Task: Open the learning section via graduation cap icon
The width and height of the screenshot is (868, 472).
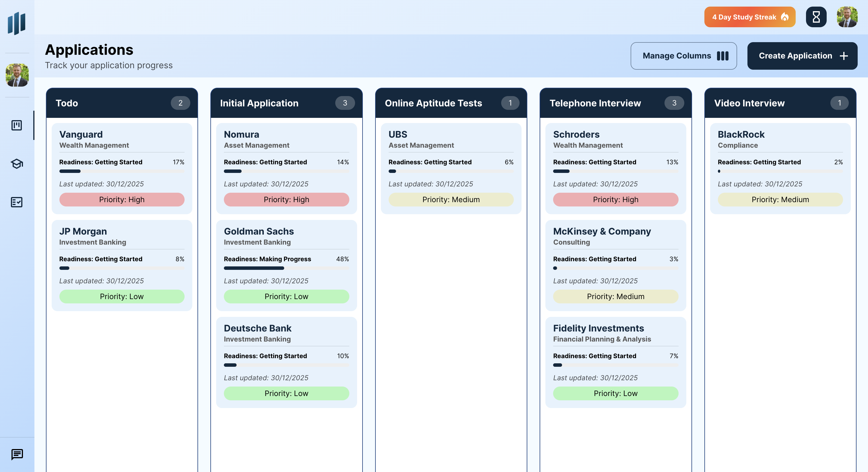Action: coord(17,164)
